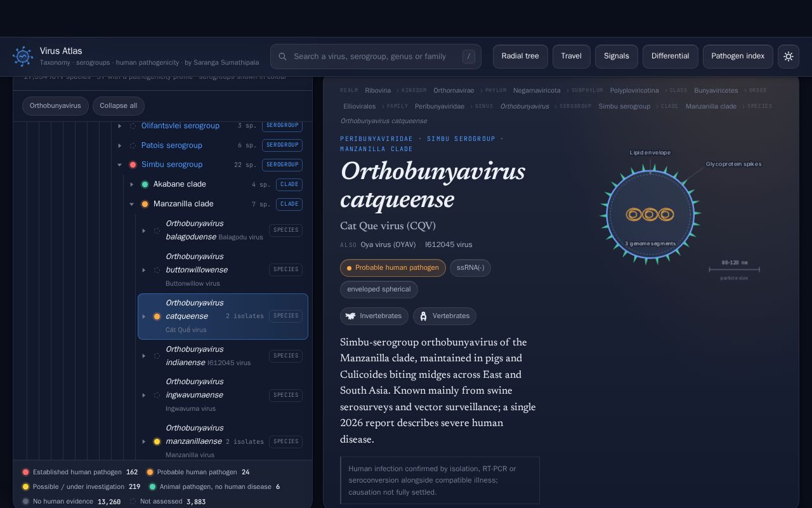812x508 pixels.
Task: Collapse the Manzanilla clade node
Action: tap(131, 204)
